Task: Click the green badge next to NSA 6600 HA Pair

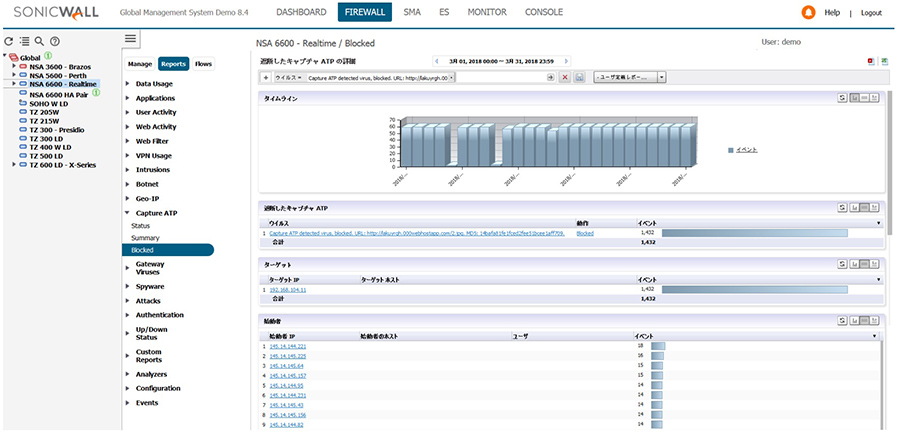Action: click(x=96, y=93)
